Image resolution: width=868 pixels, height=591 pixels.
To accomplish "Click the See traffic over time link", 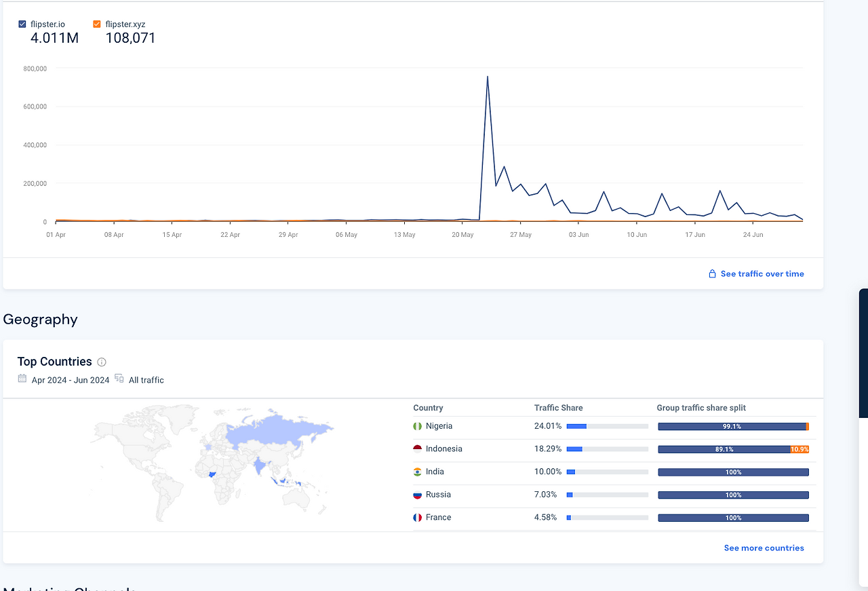I will (762, 273).
